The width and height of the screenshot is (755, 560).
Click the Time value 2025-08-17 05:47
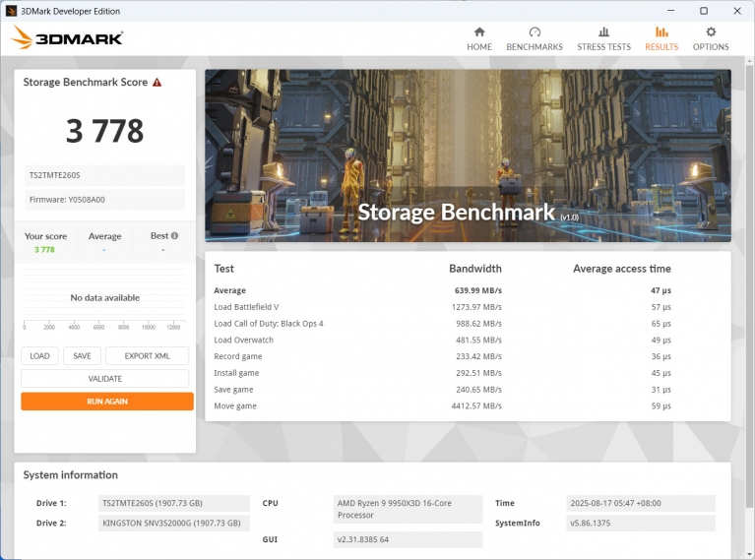641,503
